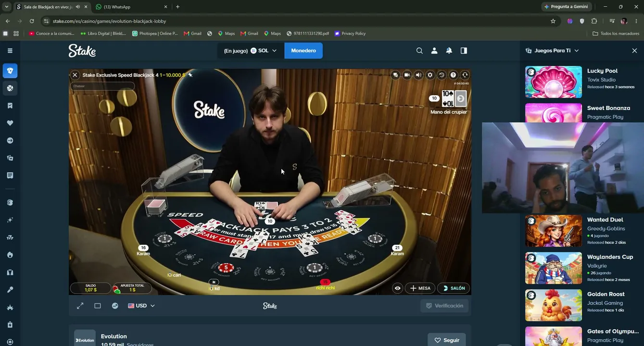Open the live stats chart icon
644x346 pixels.
(x=115, y=306)
